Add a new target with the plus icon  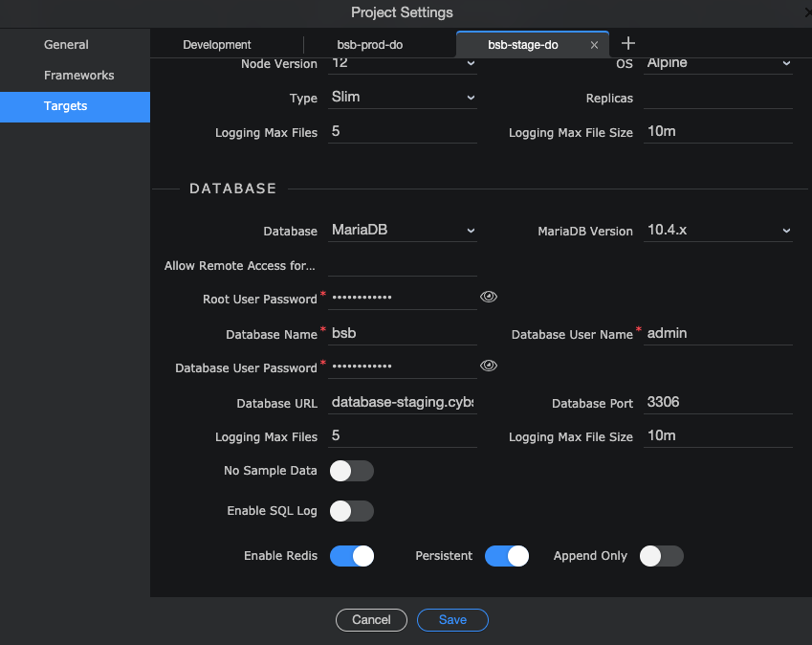[627, 43]
